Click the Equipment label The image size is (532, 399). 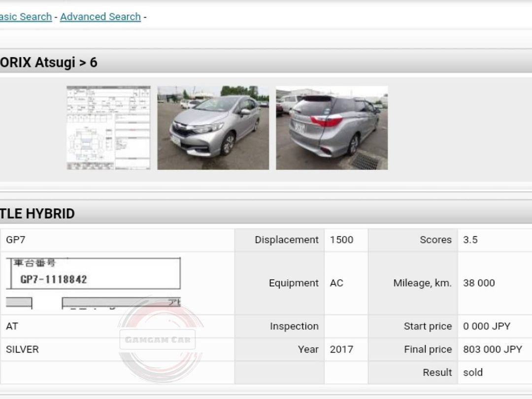pos(294,283)
